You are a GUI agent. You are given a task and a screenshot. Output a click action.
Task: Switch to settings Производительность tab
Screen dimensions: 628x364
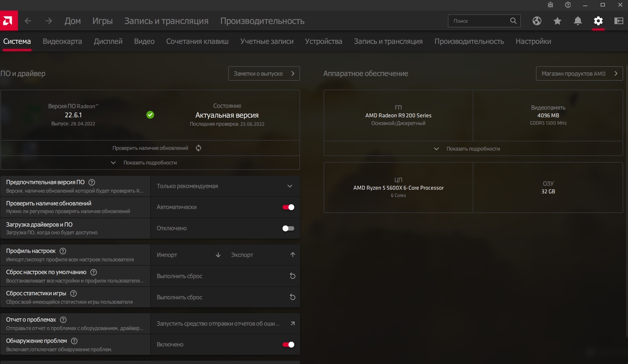[x=469, y=41]
